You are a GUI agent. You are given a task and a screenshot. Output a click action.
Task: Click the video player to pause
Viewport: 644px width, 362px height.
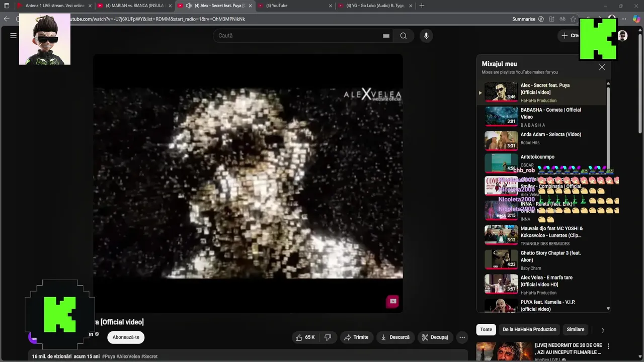[x=248, y=184]
